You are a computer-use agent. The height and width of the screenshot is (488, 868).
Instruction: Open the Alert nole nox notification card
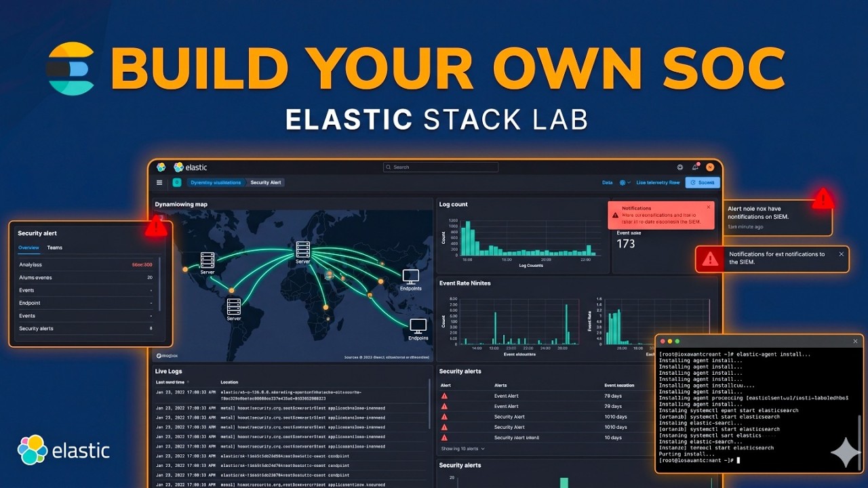coord(778,218)
